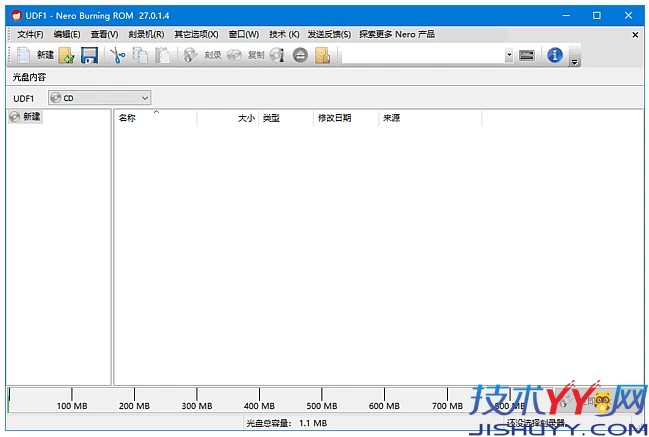Sort by 类型 column header
The width and height of the screenshot is (649, 437).
pos(286,118)
